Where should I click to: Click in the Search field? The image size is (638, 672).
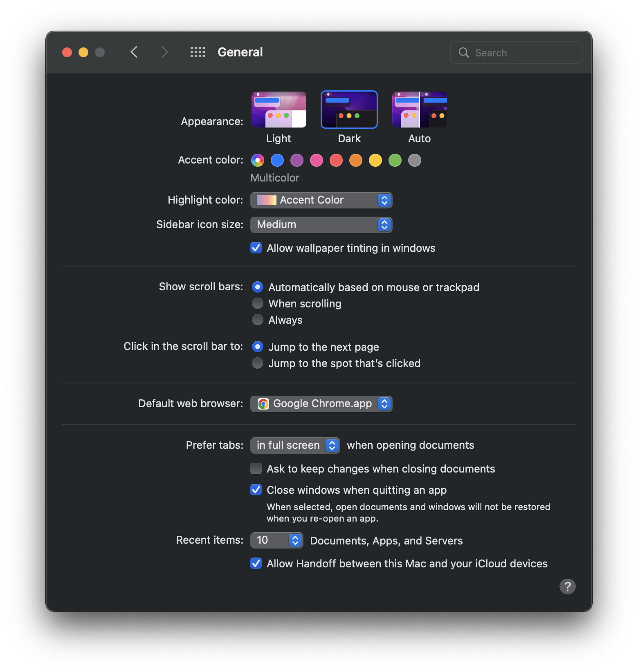[516, 52]
